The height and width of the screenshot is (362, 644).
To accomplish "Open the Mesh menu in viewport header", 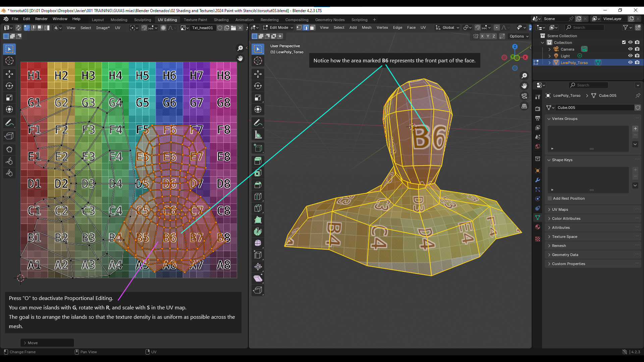I will tap(367, 27).
